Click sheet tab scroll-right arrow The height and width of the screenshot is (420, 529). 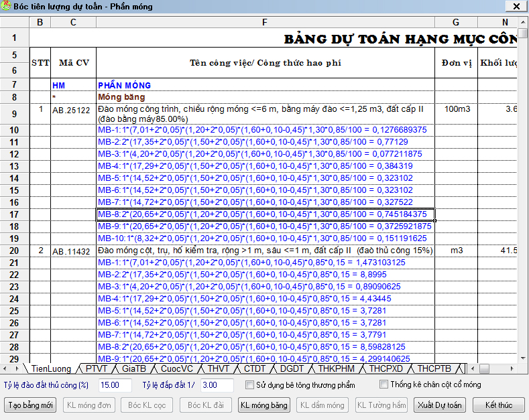click(x=16, y=369)
